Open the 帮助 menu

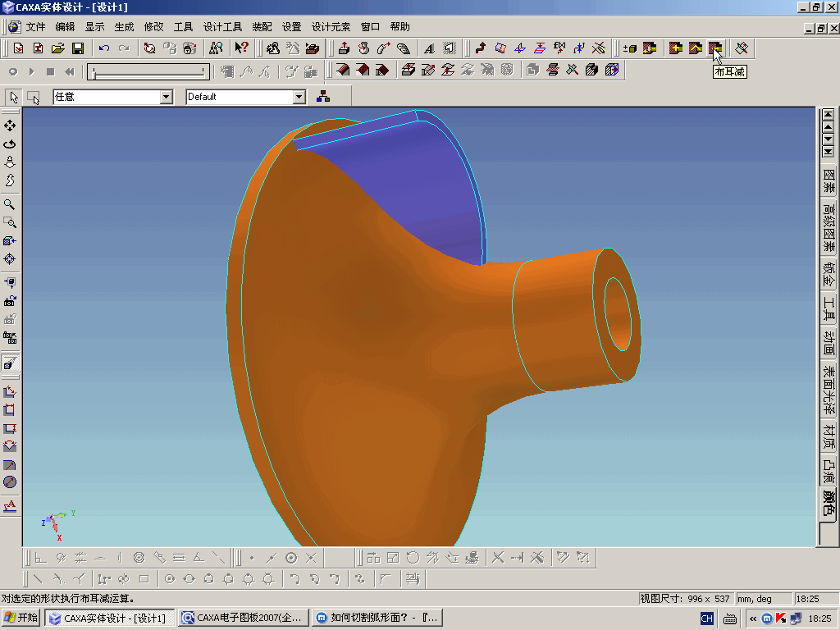click(x=399, y=27)
